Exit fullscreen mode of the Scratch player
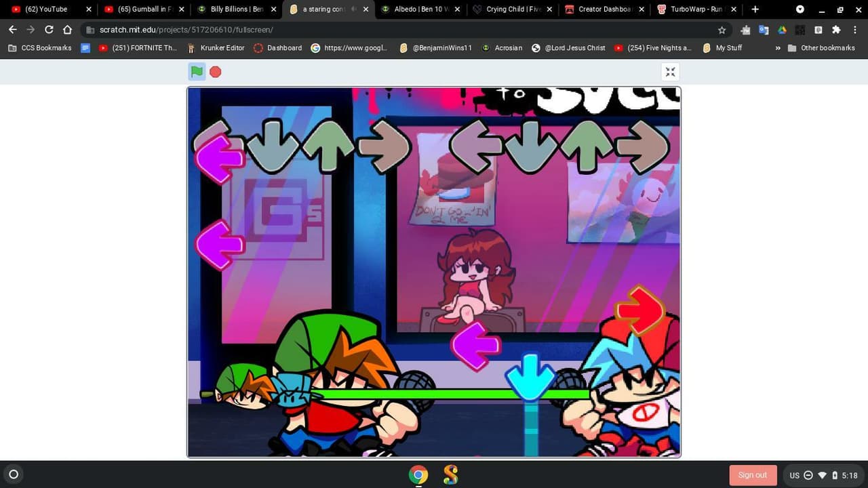868x488 pixels. (x=670, y=73)
